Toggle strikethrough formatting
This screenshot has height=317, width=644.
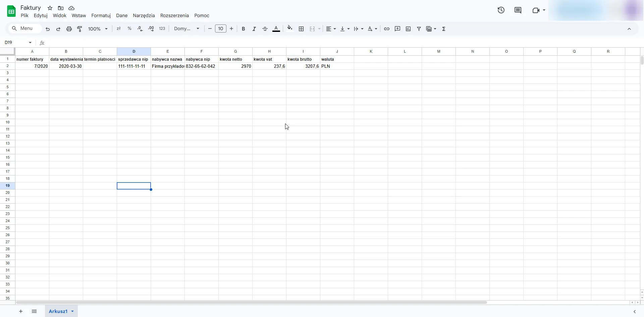click(x=265, y=29)
